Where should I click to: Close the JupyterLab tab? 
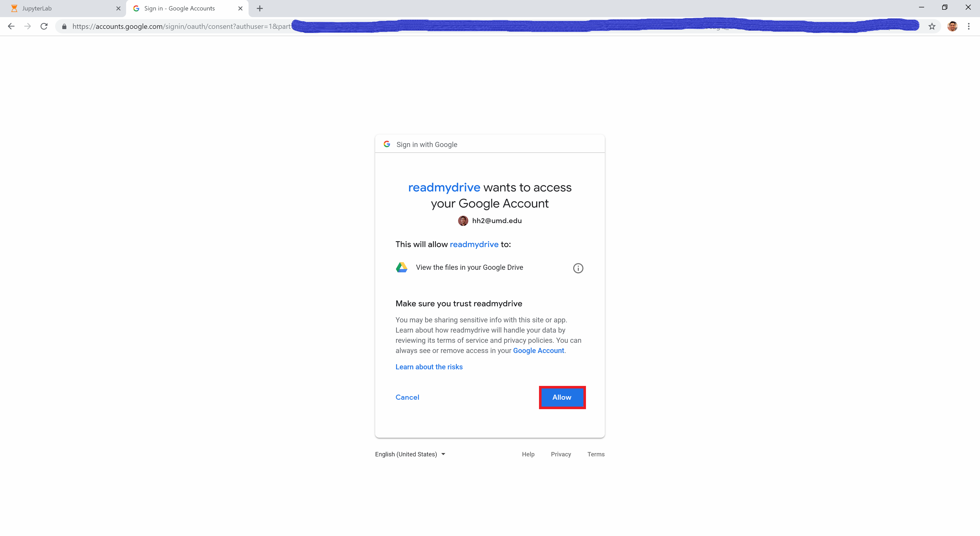tap(118, 8)
